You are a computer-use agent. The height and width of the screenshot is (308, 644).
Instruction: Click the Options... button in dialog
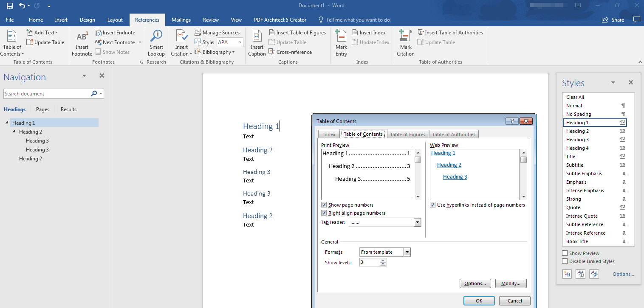(x=475, y=283)
